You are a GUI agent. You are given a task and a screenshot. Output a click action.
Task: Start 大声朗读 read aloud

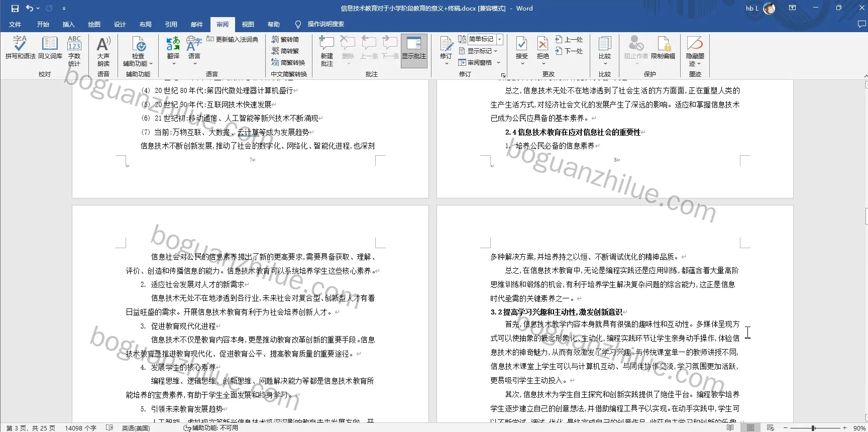pos(103,51)
